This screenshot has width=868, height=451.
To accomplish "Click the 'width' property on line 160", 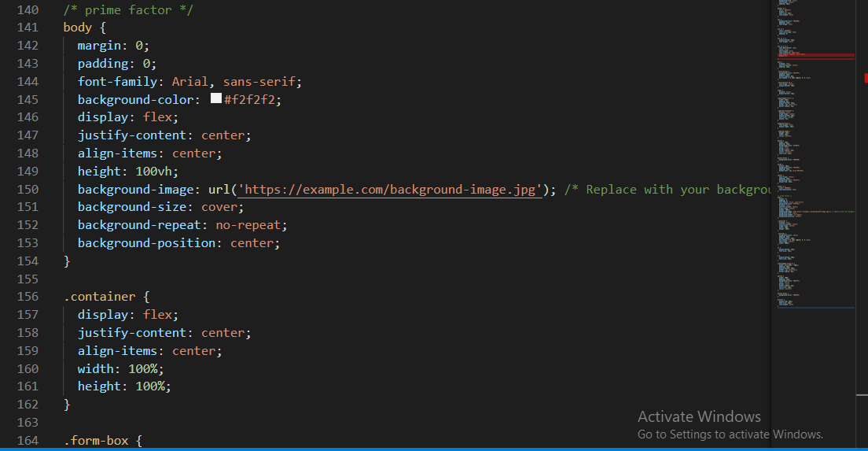I will (x=96, y=369).
